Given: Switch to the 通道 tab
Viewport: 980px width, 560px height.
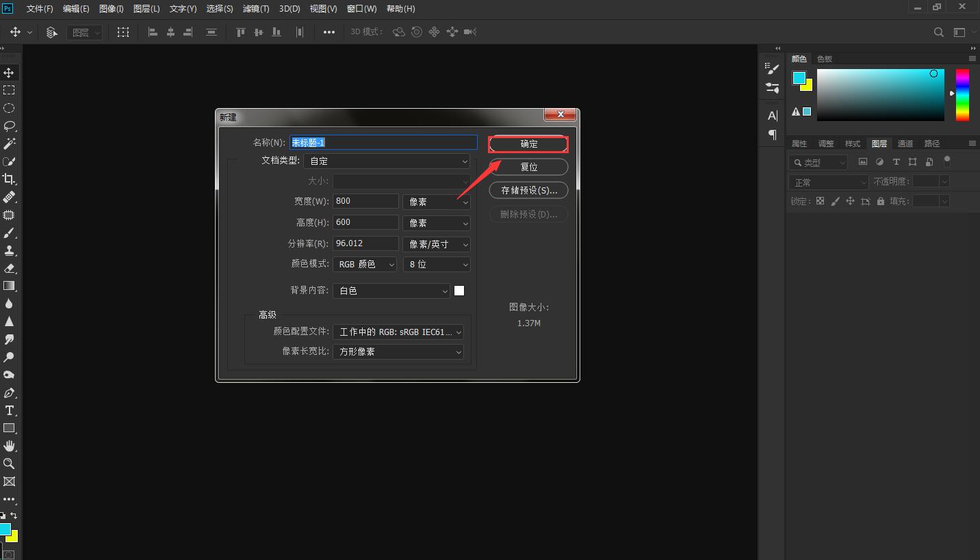Looking at the screenshot, I should tap(905, 144).
